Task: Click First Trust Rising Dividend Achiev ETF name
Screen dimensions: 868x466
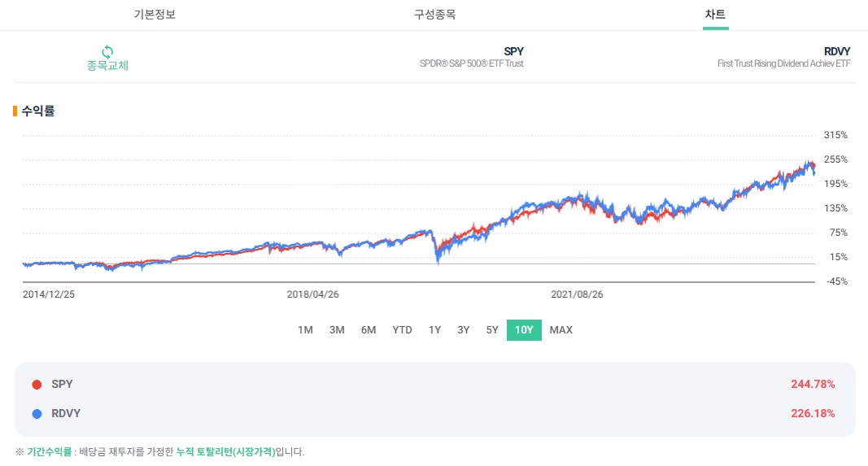Action: coord(784,63)
